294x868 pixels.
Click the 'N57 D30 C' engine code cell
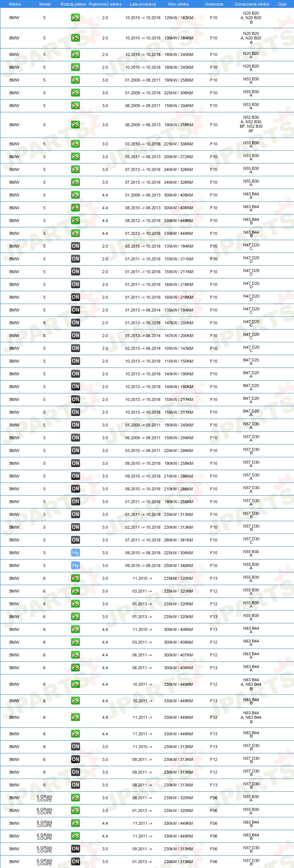click(251, 540)
